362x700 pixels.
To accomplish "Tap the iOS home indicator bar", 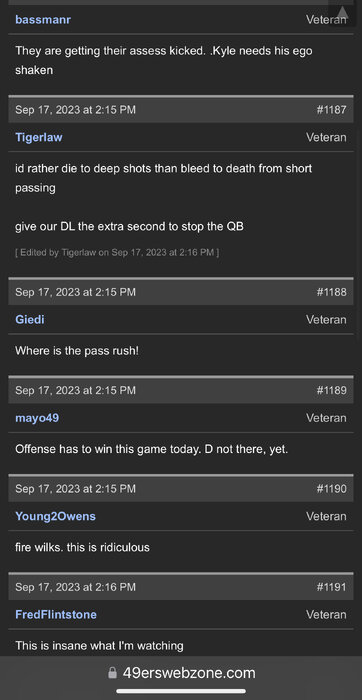I will pyautogui.click(x=181, y=692).
